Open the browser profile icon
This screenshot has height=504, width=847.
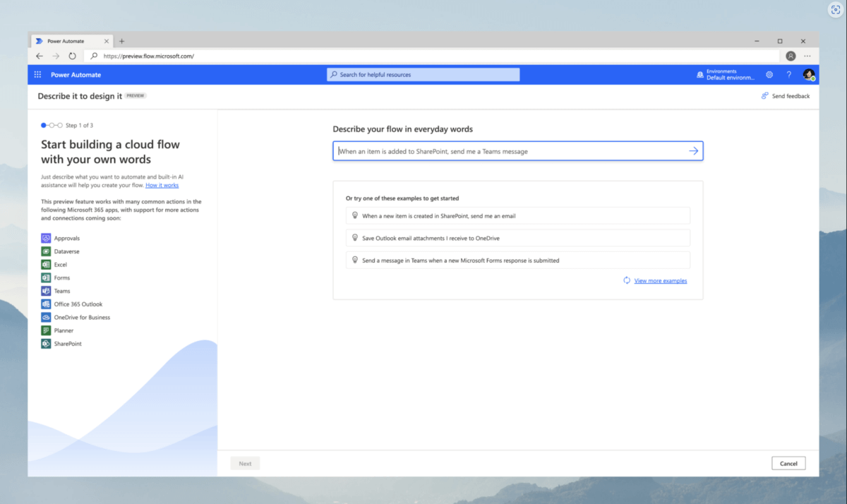point(791,56)
